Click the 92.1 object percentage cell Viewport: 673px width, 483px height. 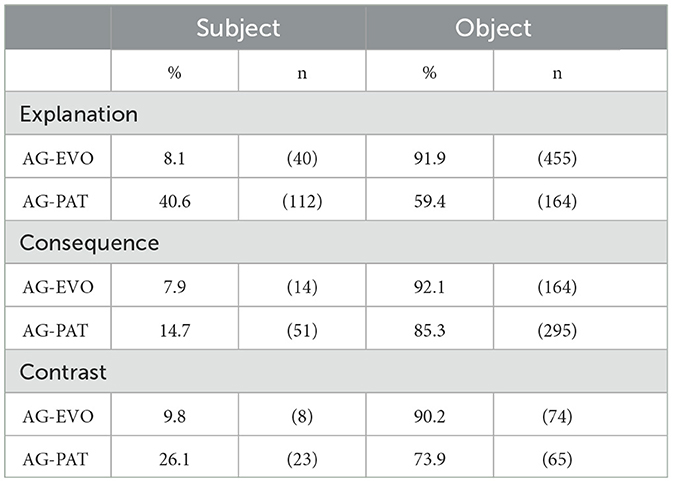click(x=430, y=286)
